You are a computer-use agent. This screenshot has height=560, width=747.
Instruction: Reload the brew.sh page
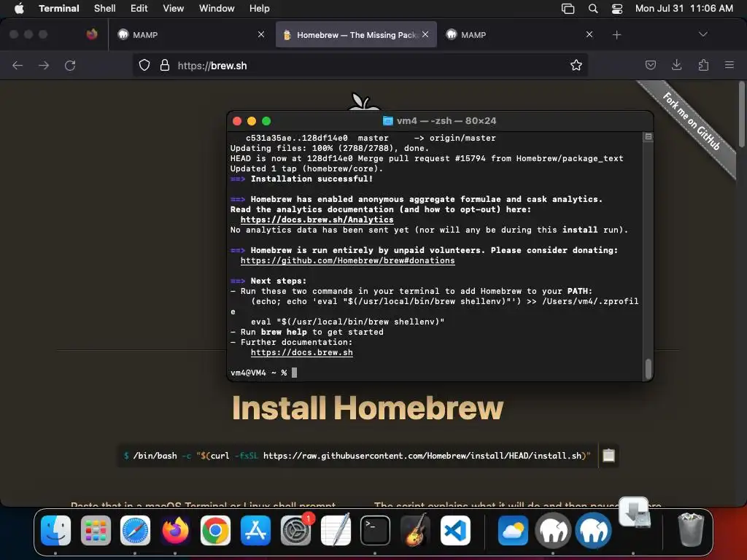click(70, 65)
